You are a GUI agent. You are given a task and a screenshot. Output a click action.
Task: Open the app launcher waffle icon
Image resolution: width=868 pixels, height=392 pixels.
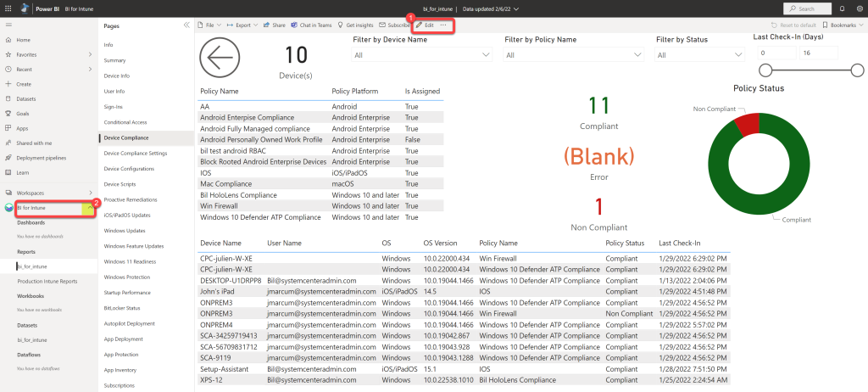pyautogui.click(x=8, y=8)
